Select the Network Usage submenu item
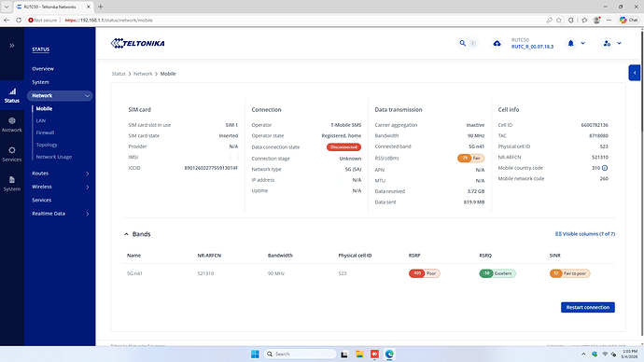Viewport: 644px width, 362px height. tap(54, 157)
